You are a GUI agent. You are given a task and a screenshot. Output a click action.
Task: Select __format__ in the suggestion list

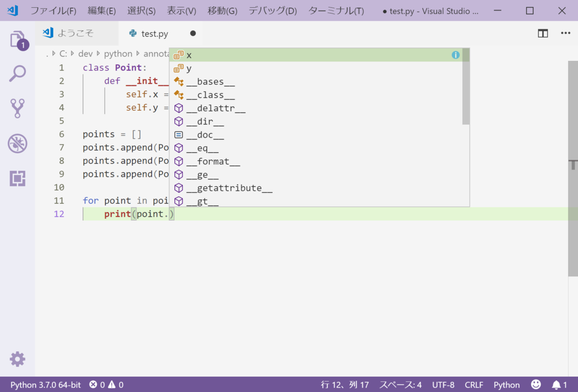[x=316, y=161]
